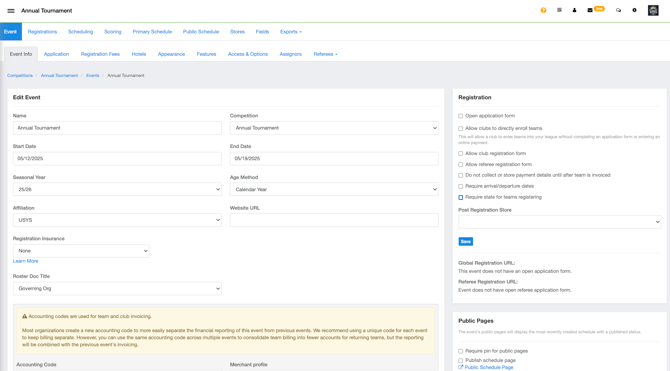This screenshot has width=670, height=371.
Task: Open the list icon in top bar
Action: [x=559, y=10]
